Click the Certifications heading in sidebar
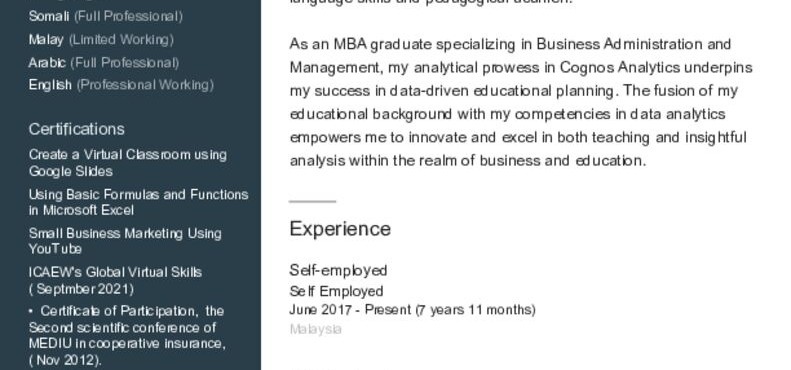This screenshot has height=370, width=791. [x=77, y=129]
